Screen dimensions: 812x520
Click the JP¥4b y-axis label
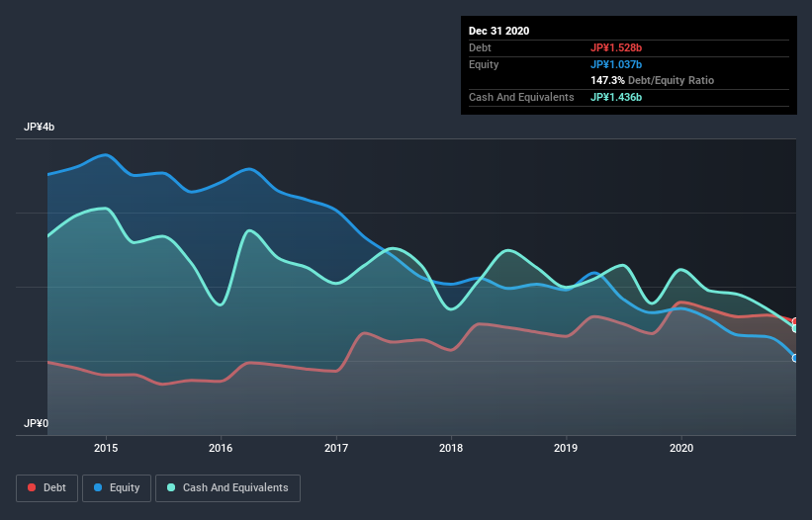click(39, 127)
